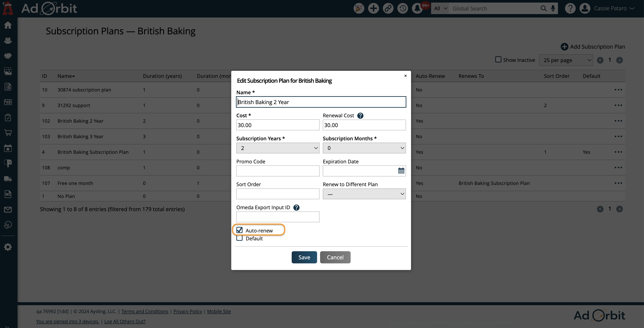Open the signpost sidebar icon
The width and height of the screenshot is (644, 328).
pyautogui.click(x=8, y=164)
